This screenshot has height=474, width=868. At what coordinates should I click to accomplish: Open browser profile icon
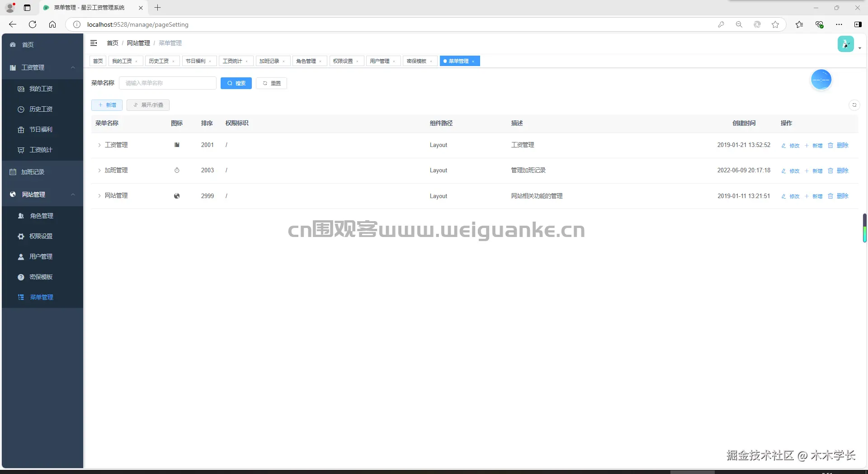[x=10, y=8]
